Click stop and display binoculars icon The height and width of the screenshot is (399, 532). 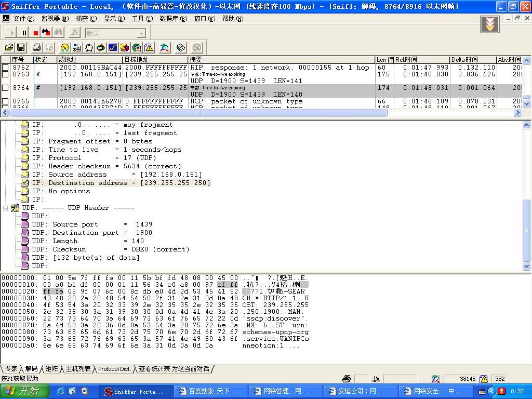coord(46,33)
